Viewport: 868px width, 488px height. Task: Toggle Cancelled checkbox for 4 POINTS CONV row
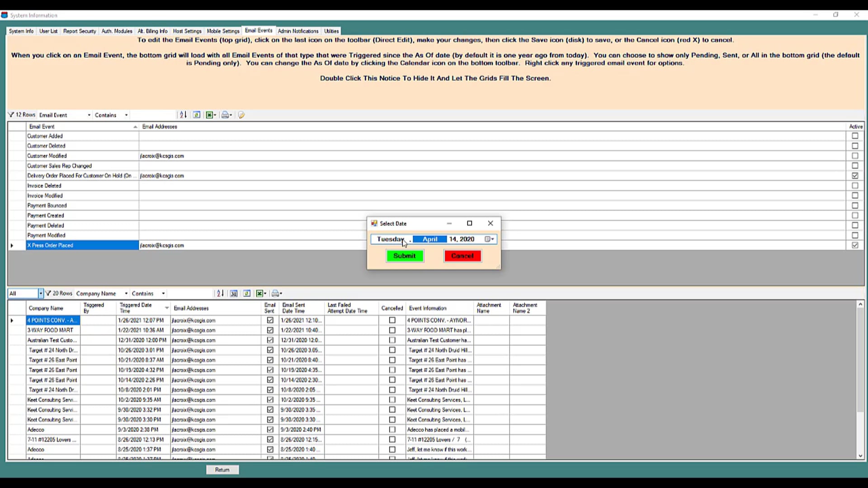pos(392,320)
